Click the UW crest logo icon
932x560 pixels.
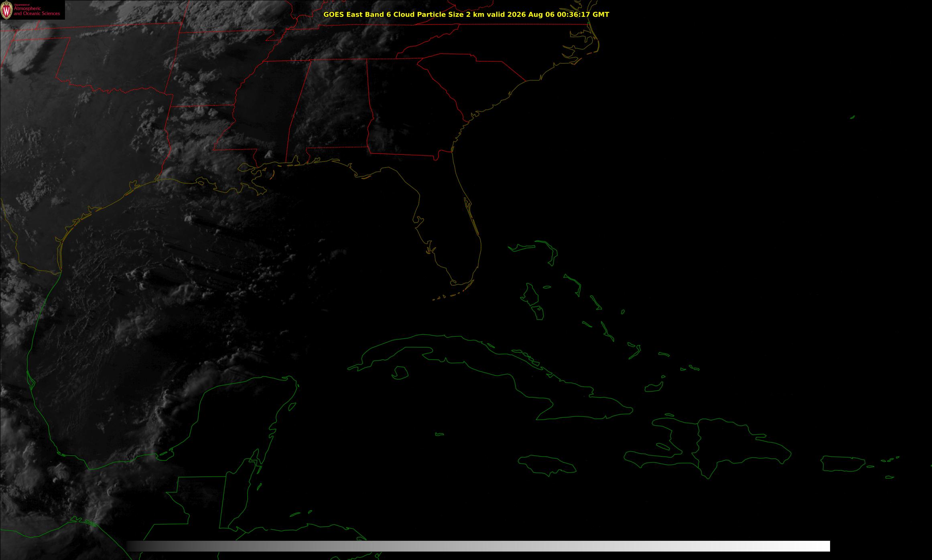6,10
